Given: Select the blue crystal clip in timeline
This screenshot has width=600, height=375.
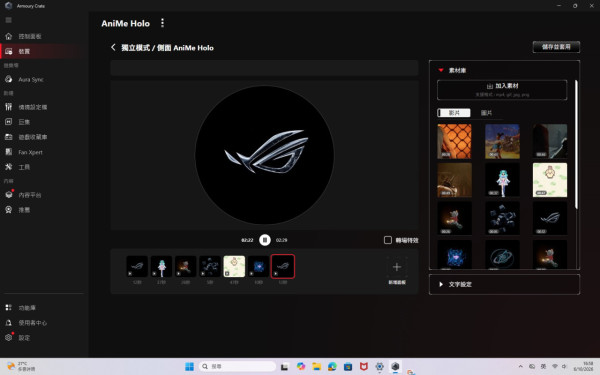Looking at the screenshot, I should click(x=258, y=266).
